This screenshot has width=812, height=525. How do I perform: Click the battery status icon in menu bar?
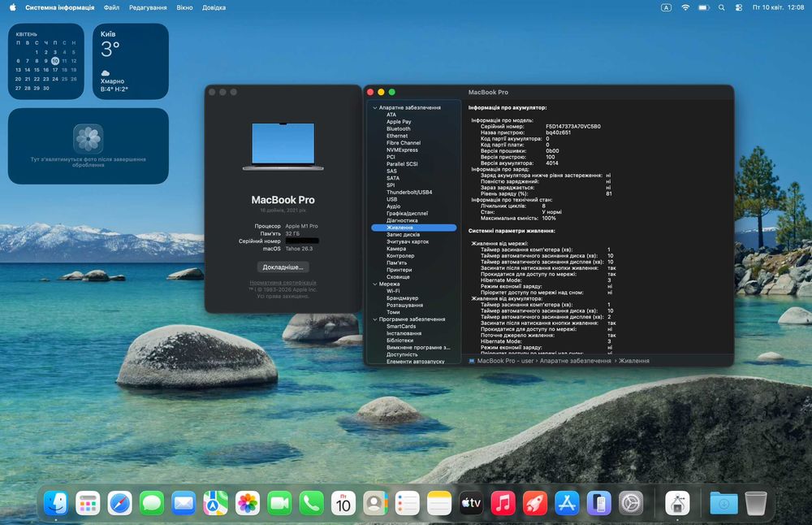tap(703, 7)
